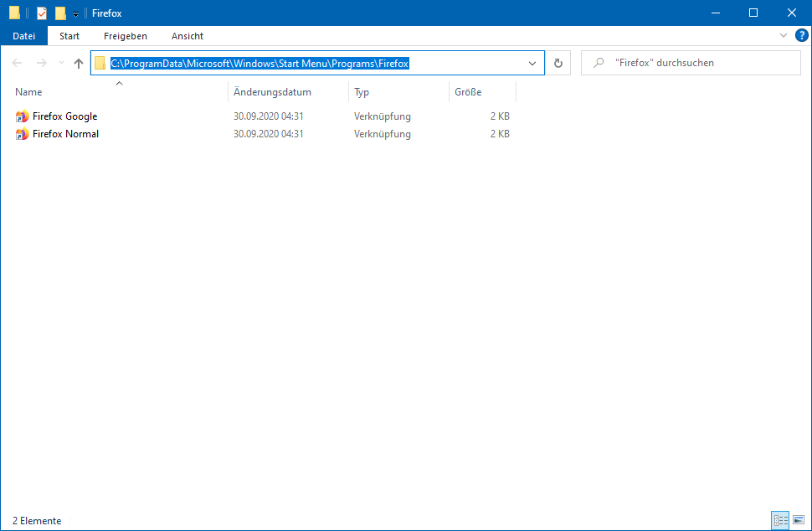Open the Freigeben ribbon tab
This screenshot has height=531, width=812.
126,36
